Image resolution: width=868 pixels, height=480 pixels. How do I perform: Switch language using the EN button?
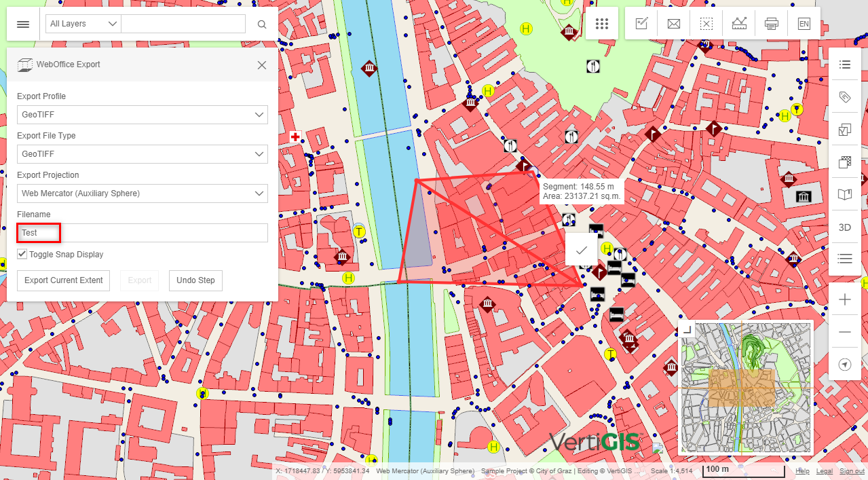pyautogui.click(x=804, y=24)
